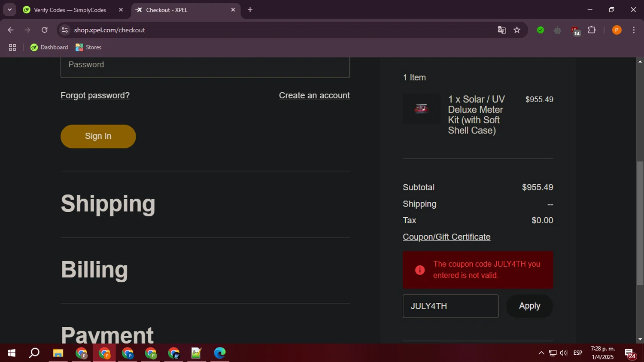The width and height of the screenshot is (644, 362).
Task: Open the notification center
Action: 630,353
